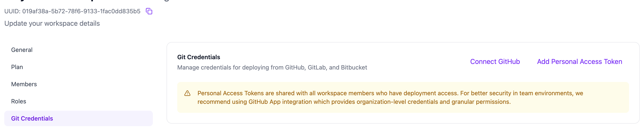The width and height of the screenshot is (644, 130).
Task: Click the Git Credentials panel heading
Action: (199, 57)
